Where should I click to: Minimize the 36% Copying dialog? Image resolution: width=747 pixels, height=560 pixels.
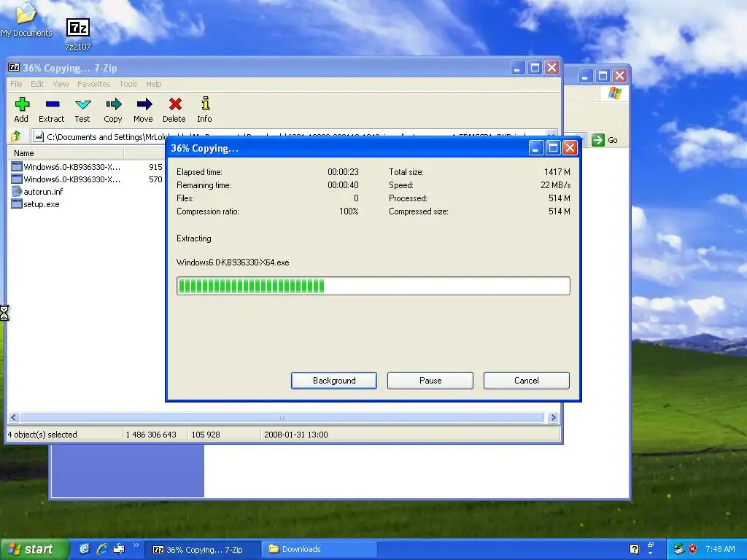pos(536,148)
